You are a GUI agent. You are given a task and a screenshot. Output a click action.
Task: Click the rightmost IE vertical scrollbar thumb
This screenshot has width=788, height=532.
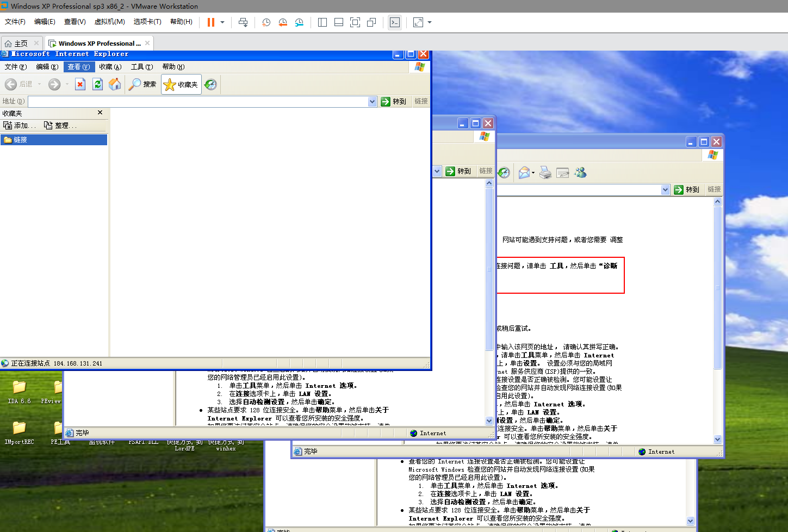pyautogui.click(x=717, y=288)
